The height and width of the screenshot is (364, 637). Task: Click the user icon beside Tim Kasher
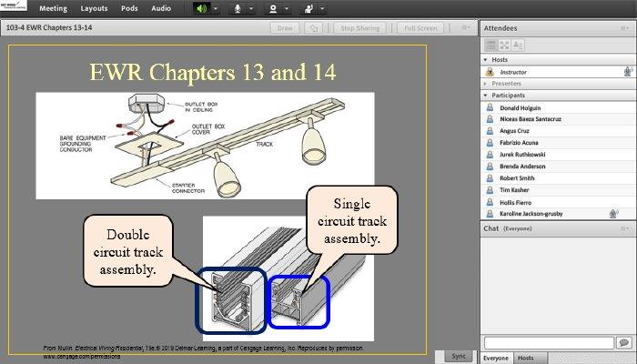pyautogui.click(x=490, y=189)
